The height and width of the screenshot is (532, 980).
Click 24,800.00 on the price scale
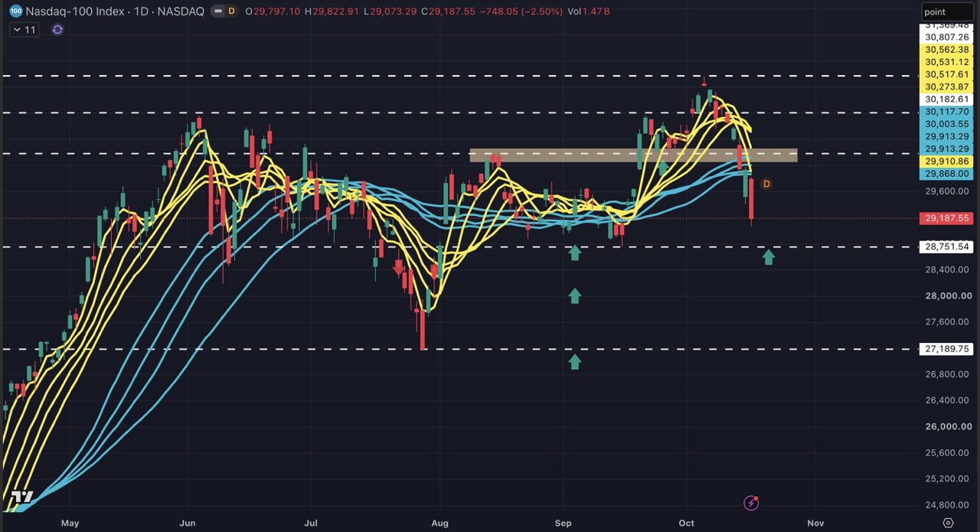(x=948, y=504)
